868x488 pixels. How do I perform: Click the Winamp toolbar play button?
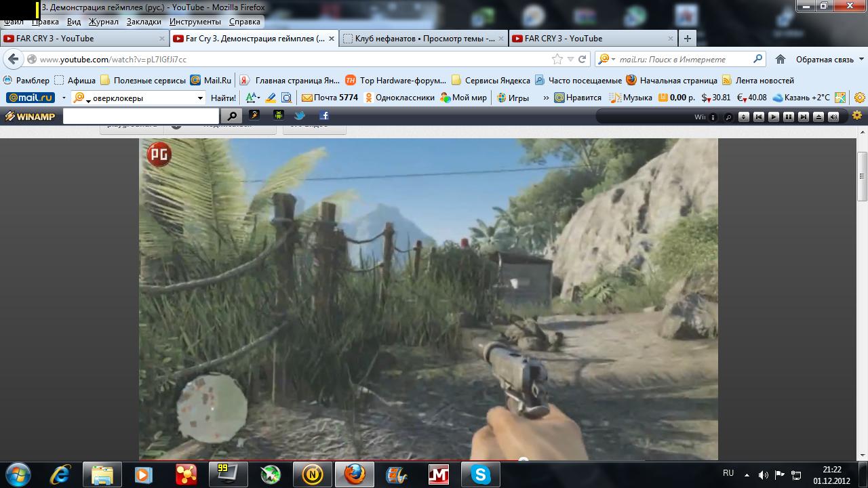774,117
